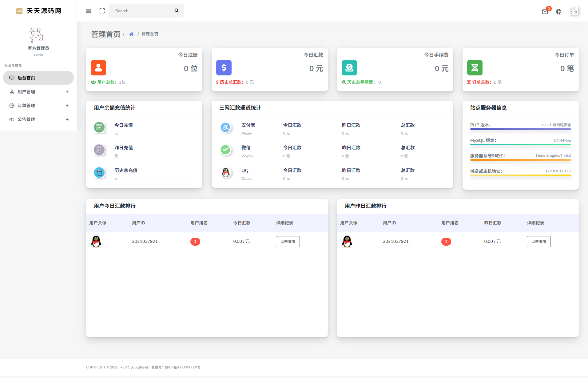Click the search magnifier icon
The image size is (588, 378).
click(177, 10)
